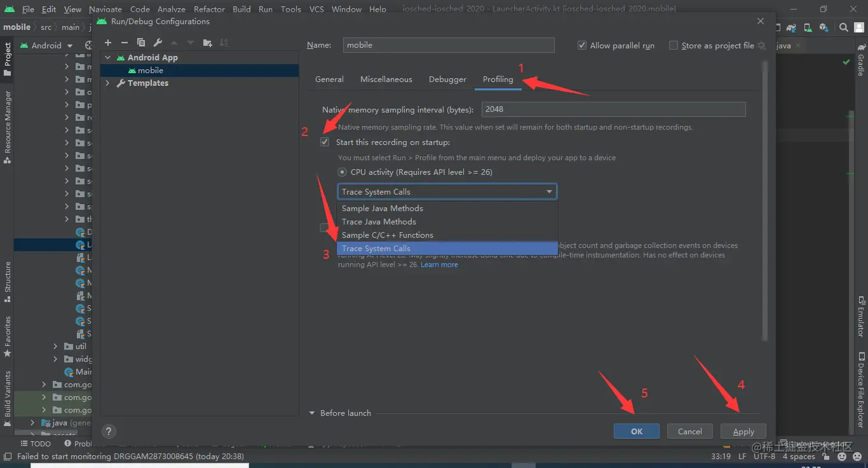Open the Resource Manager side panel
The height and width of the screenshot is (468, 868).
pos(7,127)
